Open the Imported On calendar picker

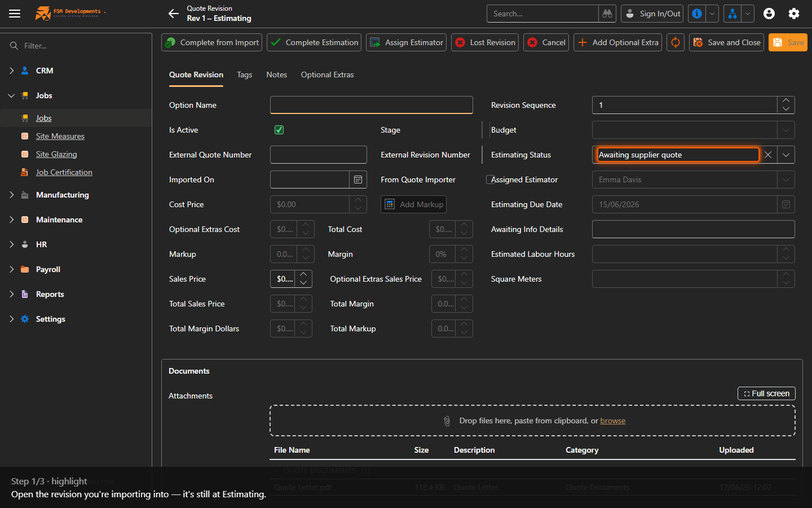coord(358,179)
